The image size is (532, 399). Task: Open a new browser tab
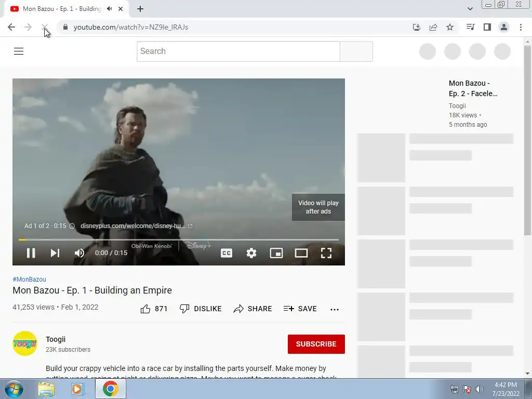140,9
